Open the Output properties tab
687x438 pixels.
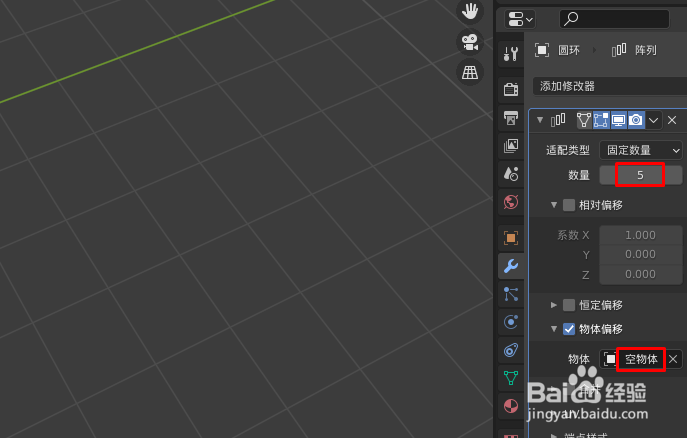[x=511, y=117]
